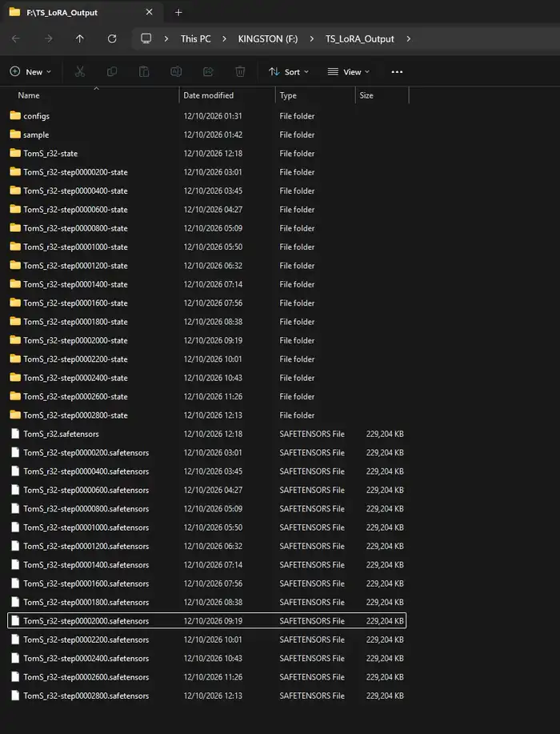Viewport: 560px width, 734px height.
Task: Select TomS_r32-step00001400-state folder name
Action: (x=75, y=284)
